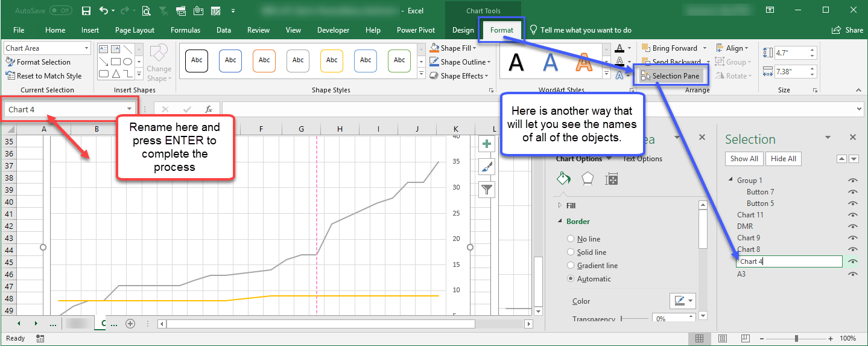Open Chart Filters funnel button
Viewport: 868px width, 346px height.
pyautogui.click(x=487, y=190)
